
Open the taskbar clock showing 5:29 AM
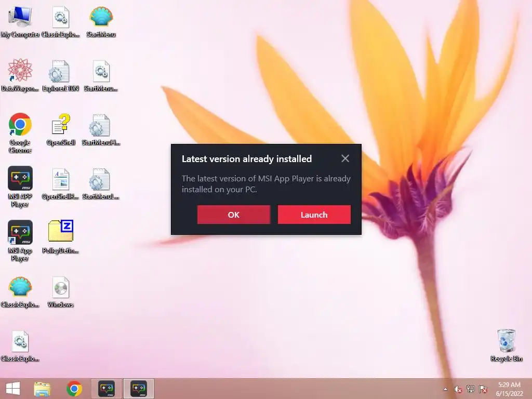(x=509, y=389)
